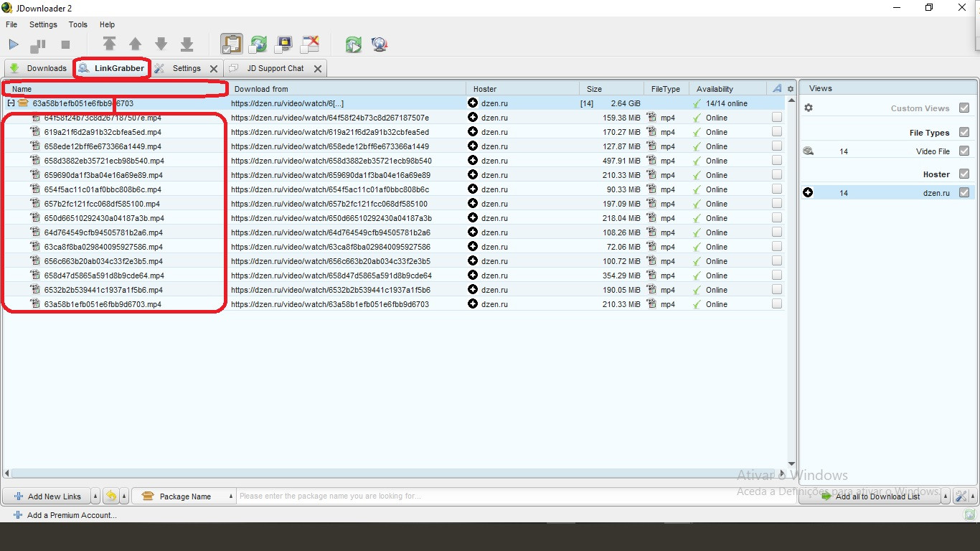Close the JD Support Chat tab
Viewport: 980px width, 551px height.
tap(318, 69)
